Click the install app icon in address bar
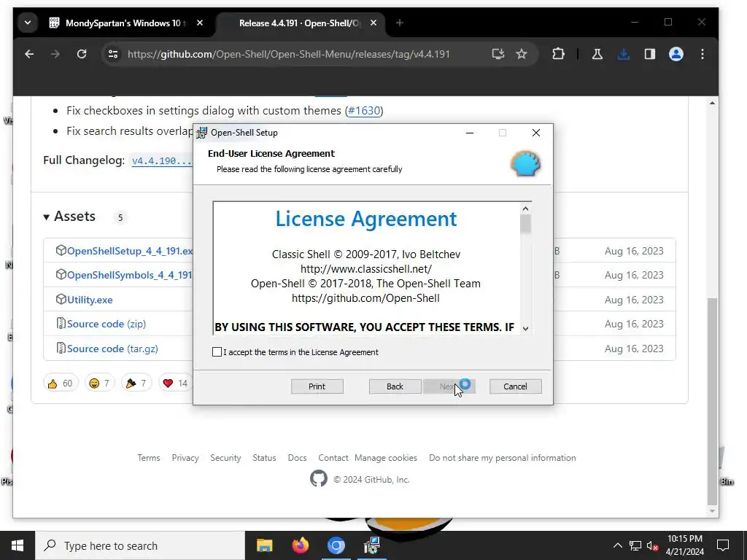The image size is (747, 560). click(498, 54)
